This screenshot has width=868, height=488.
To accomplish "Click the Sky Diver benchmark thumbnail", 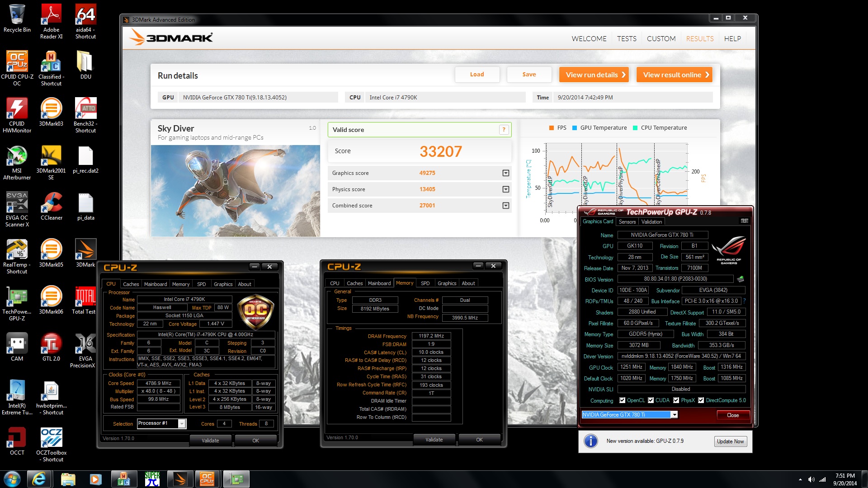I will [x=236, y=191].
